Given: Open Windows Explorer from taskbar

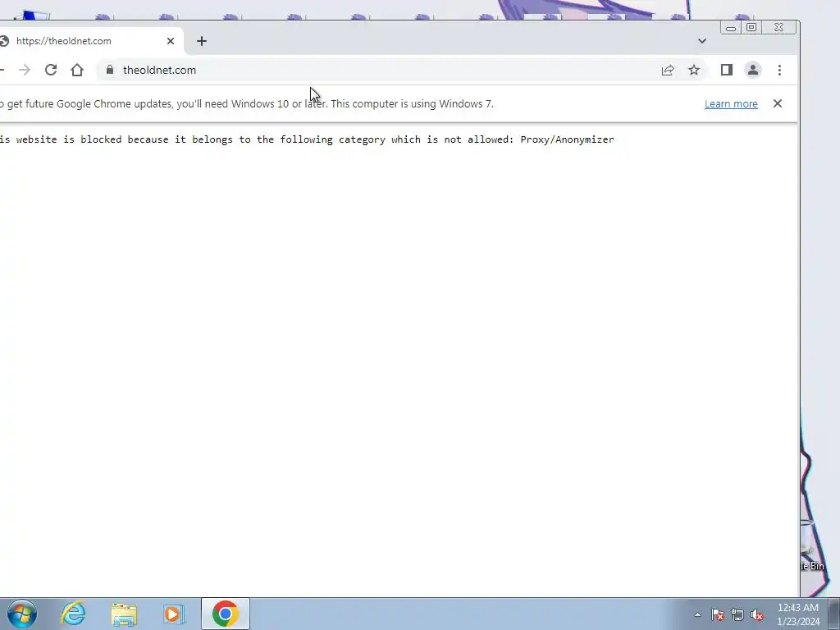Looking at the screenshot, I should point(124,614).
